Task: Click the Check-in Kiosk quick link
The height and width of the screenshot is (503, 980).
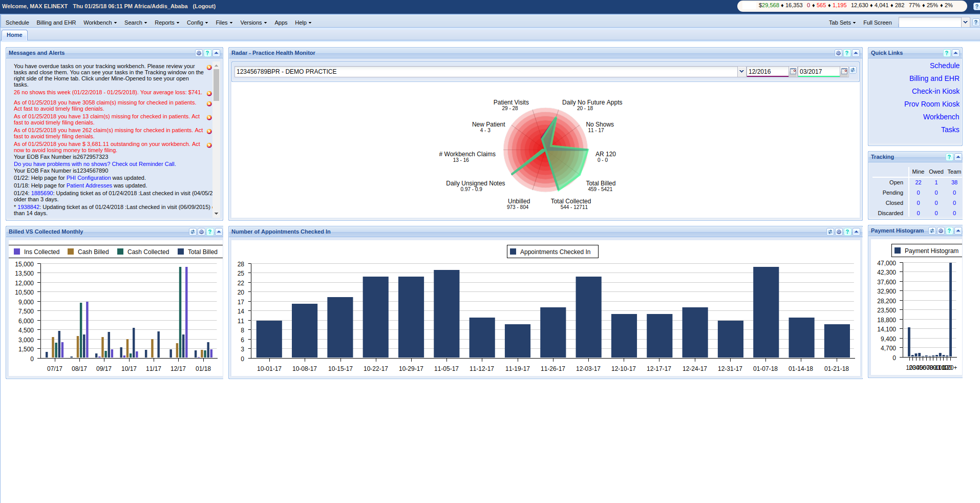Action: click(935, 91)
